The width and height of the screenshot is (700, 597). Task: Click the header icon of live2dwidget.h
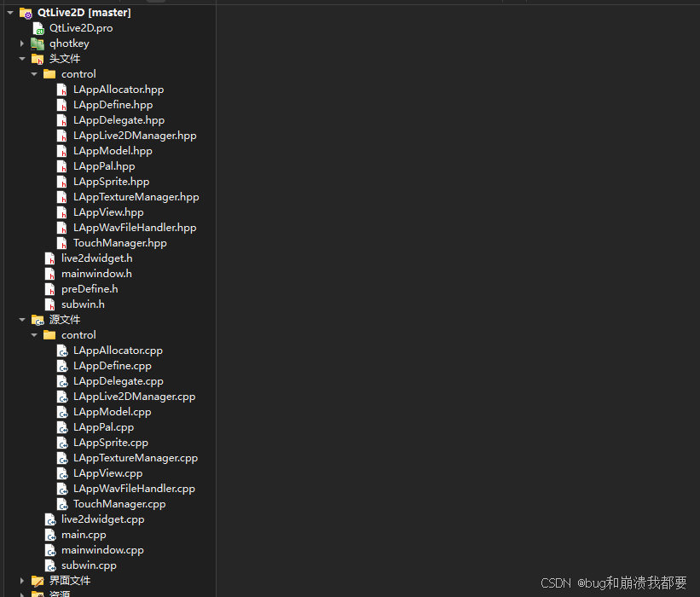click(x=50, y=258)
